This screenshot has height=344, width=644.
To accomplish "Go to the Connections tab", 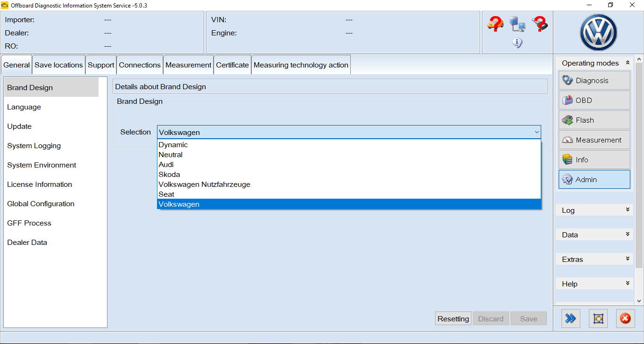I will (x=140, y=65).
